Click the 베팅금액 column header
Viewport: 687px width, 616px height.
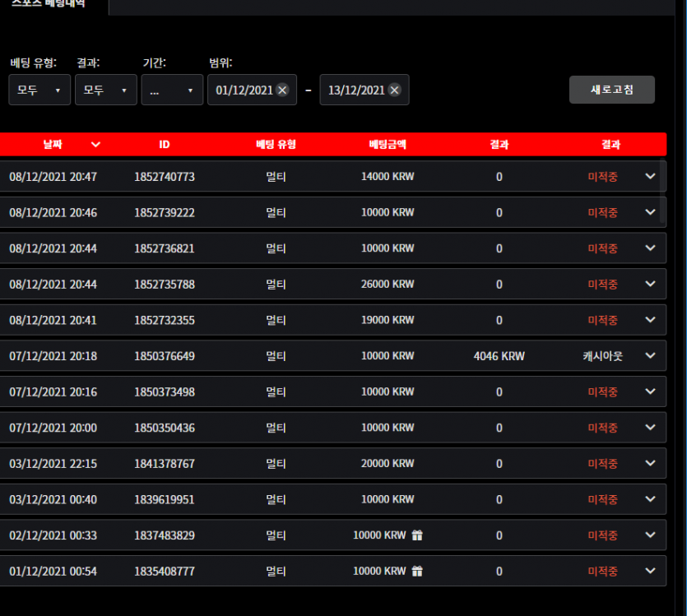pos(388,145)
